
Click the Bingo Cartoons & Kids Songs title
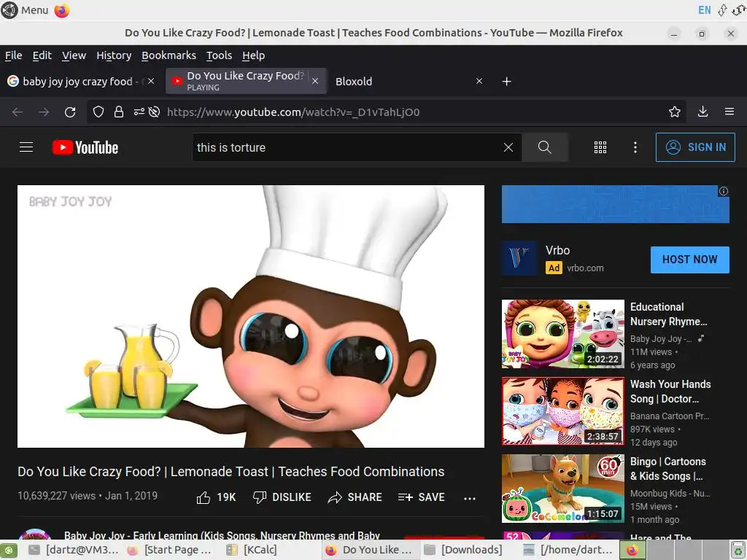click(x=668, y=469)
